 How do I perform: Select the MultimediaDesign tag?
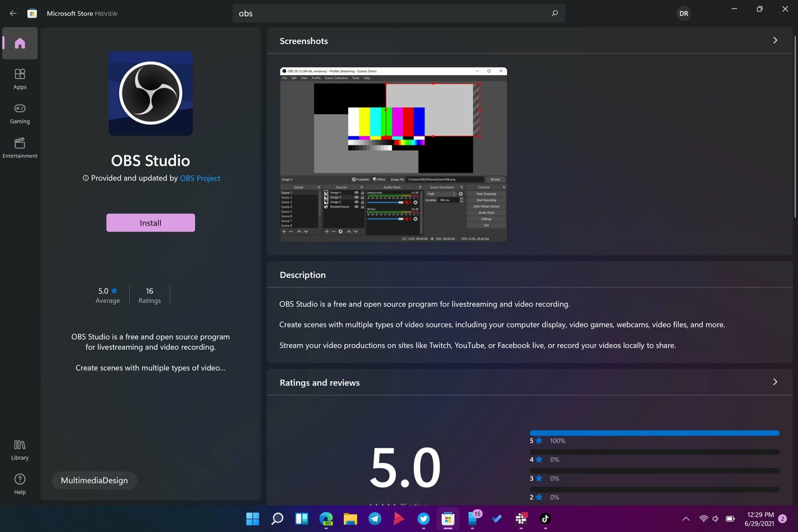coord(94,480)
